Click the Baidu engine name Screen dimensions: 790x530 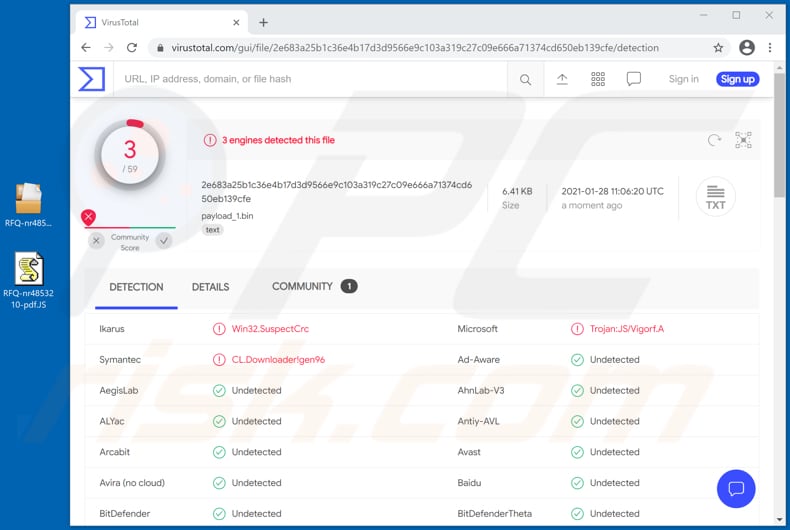(x=469, y=483)
